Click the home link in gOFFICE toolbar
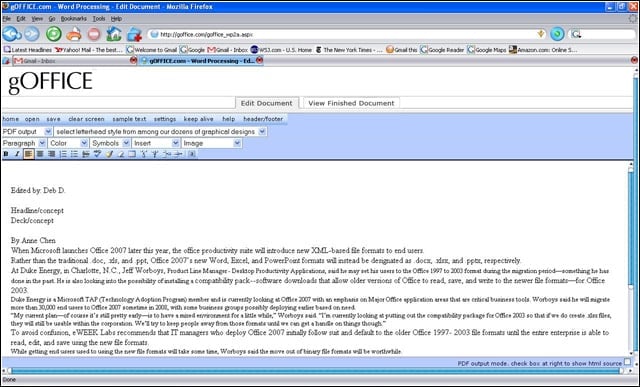Screen dimensions: 640x387 click(x=11, y=119)
